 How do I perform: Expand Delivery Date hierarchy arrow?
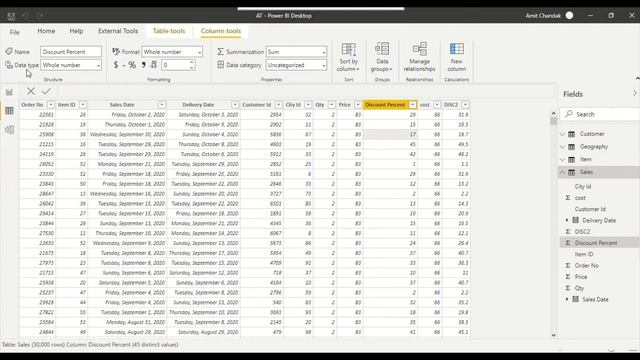tap(567, 220)
